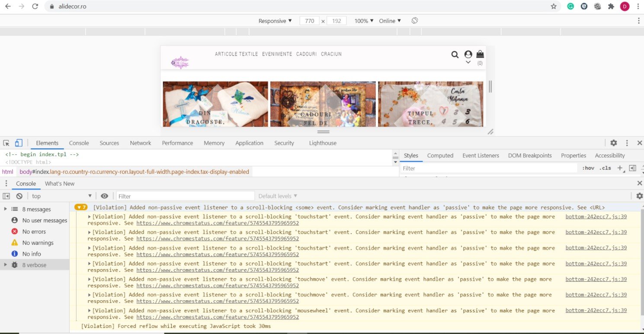Open the website shopping bag cart
Image resolution: width=644 pixels, height=334 pixels.
pos(480,54)
